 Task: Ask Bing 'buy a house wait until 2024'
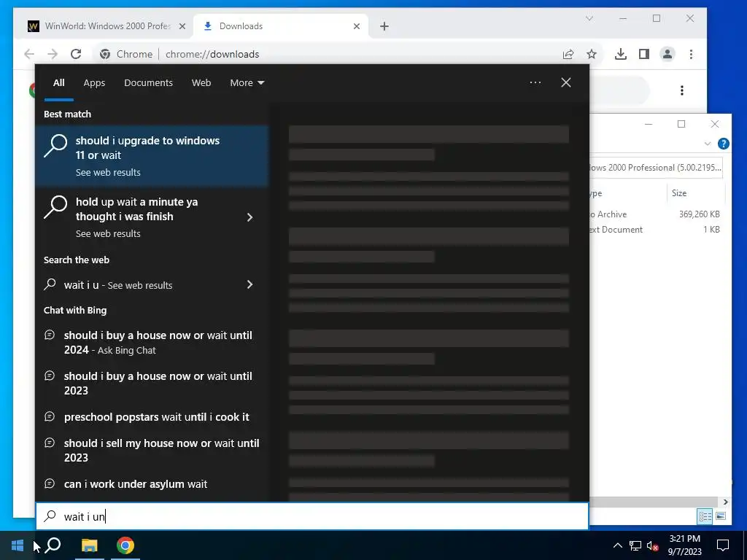pos(152,343)
